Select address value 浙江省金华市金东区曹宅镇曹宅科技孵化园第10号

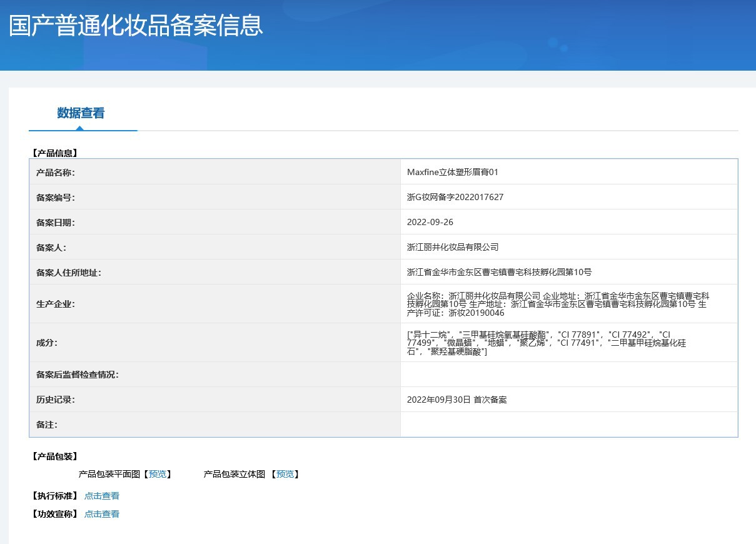499,272
